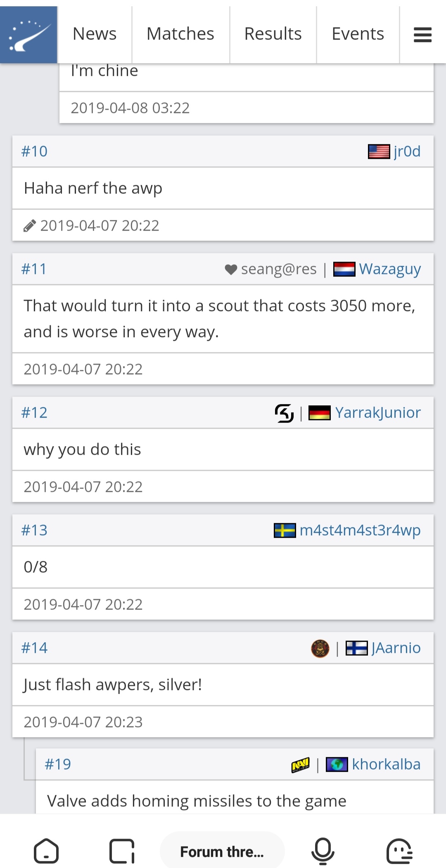Select the Events tab
The image size is (446, 868).
(358, 34)
